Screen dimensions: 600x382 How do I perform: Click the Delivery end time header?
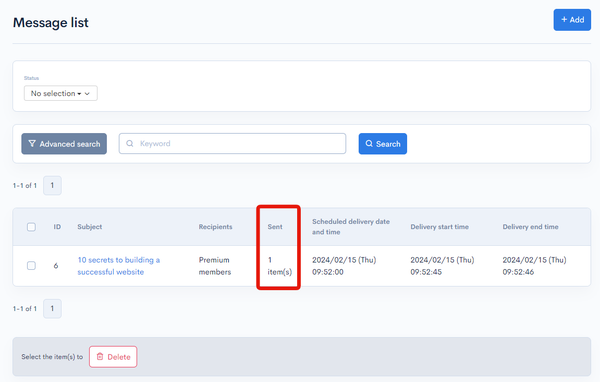tap(530, 227)
